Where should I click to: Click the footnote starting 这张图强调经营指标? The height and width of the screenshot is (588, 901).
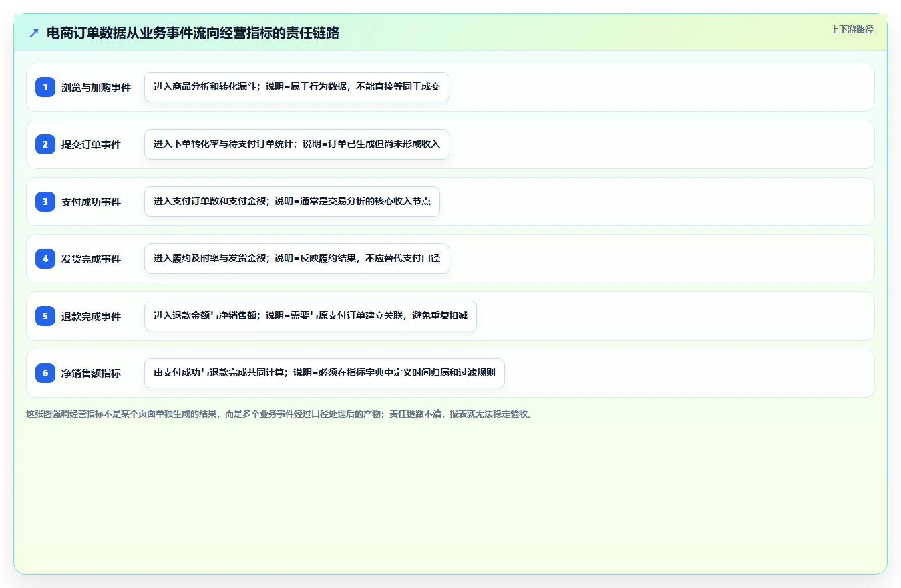click(x=281, y=414)
